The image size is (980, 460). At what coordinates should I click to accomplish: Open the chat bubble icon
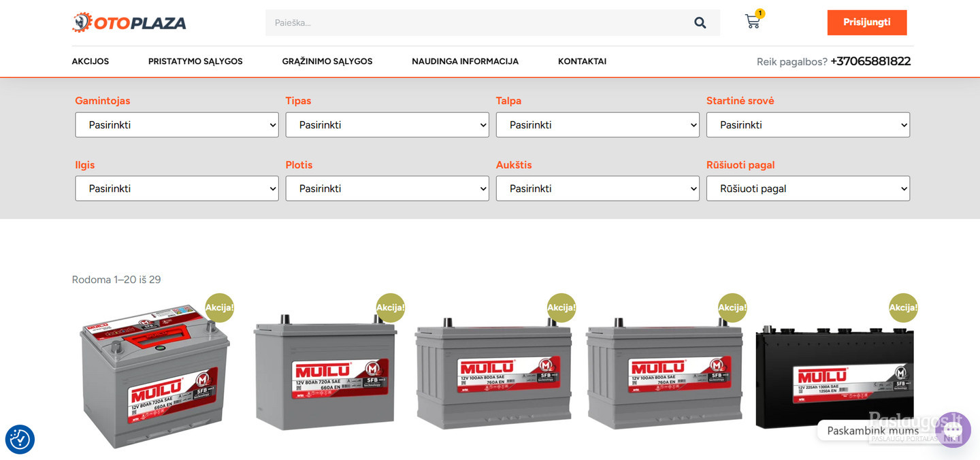point(953,430)
